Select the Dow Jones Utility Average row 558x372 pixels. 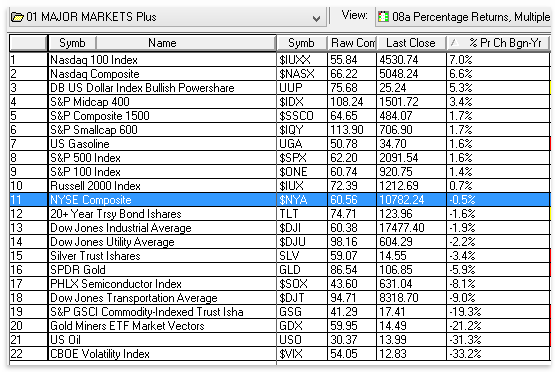point(280,242)
